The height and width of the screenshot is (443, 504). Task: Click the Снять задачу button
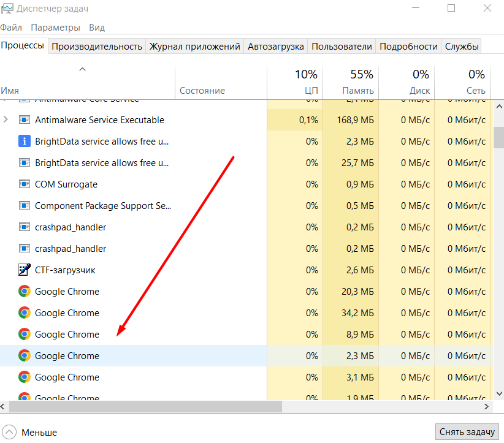coord(467,432)
